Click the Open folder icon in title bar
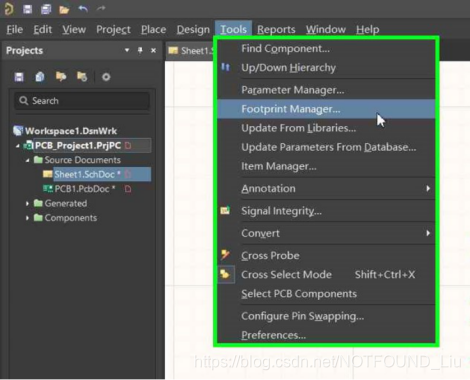This screenshot has height=380, width=470. [64, 9]
